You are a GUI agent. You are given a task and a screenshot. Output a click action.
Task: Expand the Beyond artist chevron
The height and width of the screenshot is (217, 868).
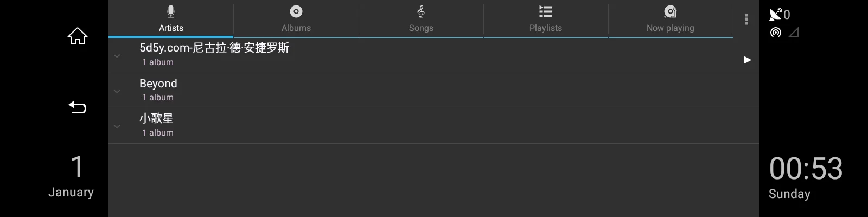click(117, 91)
